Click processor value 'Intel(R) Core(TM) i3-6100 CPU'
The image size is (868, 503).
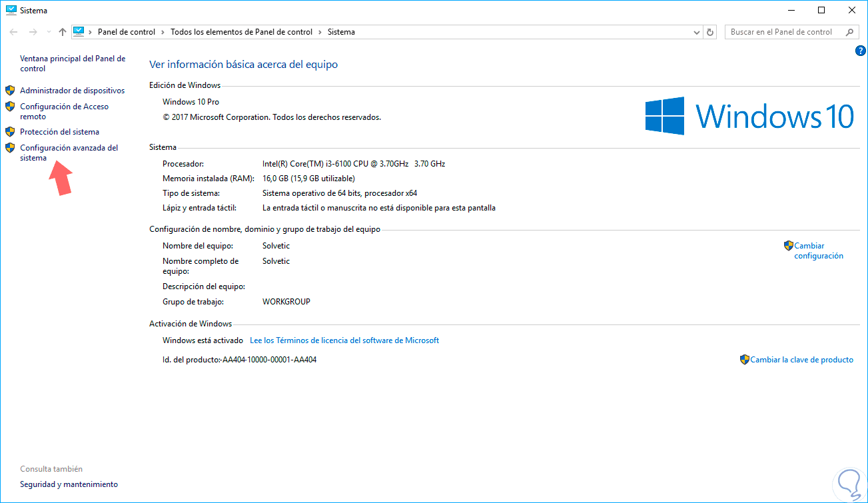(x=354, y=164)
